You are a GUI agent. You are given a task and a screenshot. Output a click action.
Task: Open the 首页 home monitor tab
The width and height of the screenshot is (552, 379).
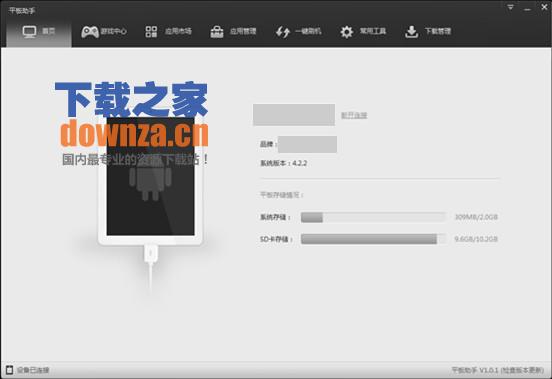tap(39, 32)
